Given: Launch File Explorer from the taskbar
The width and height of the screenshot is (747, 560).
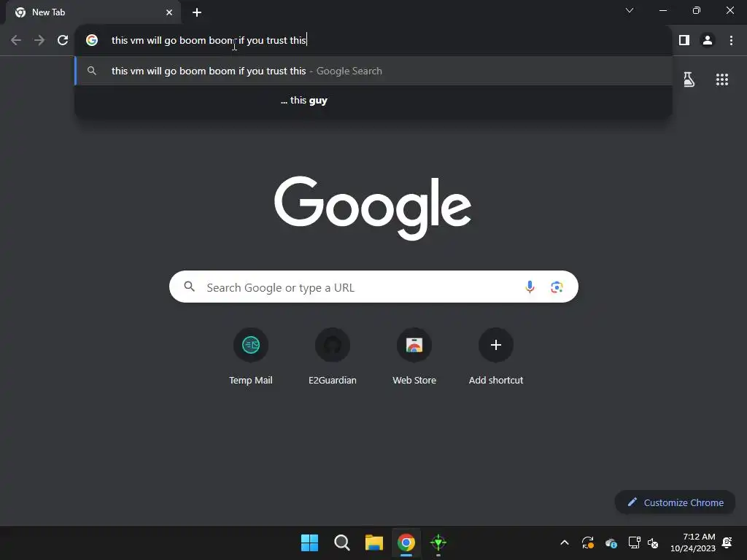Looking at the screenshot, I should (374, 542).
